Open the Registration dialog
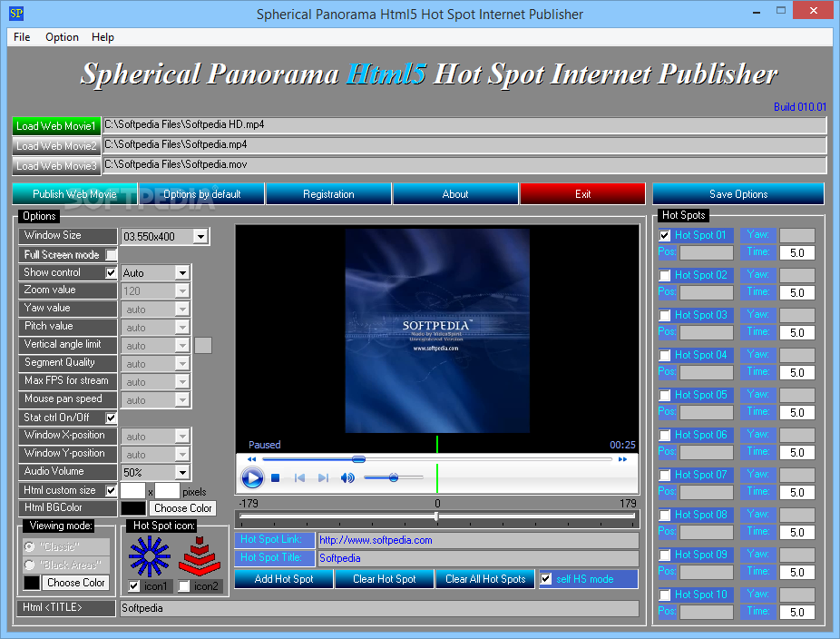This screenshot has height=639, width=840. click(x=328, y=194)
